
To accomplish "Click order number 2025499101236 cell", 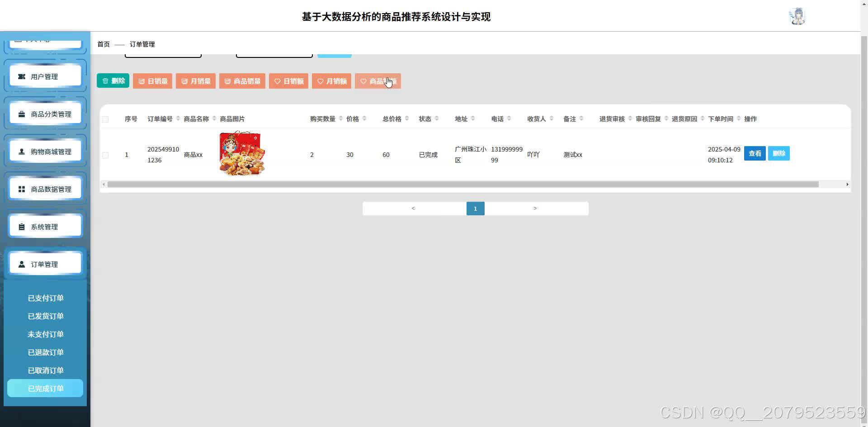I will (163, 155).
